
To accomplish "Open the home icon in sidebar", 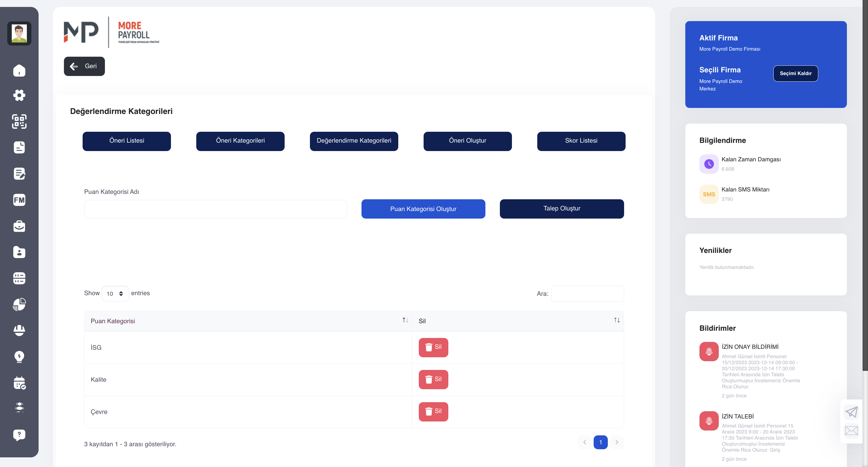I will click(x=19, y=71).
